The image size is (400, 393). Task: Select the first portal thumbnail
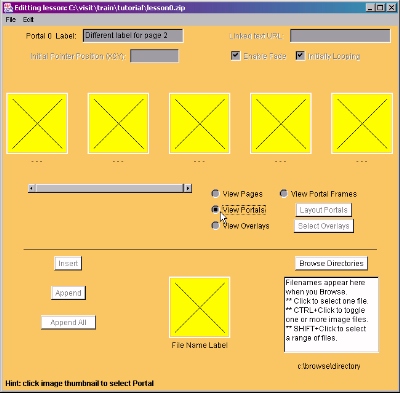coord(37,123)
